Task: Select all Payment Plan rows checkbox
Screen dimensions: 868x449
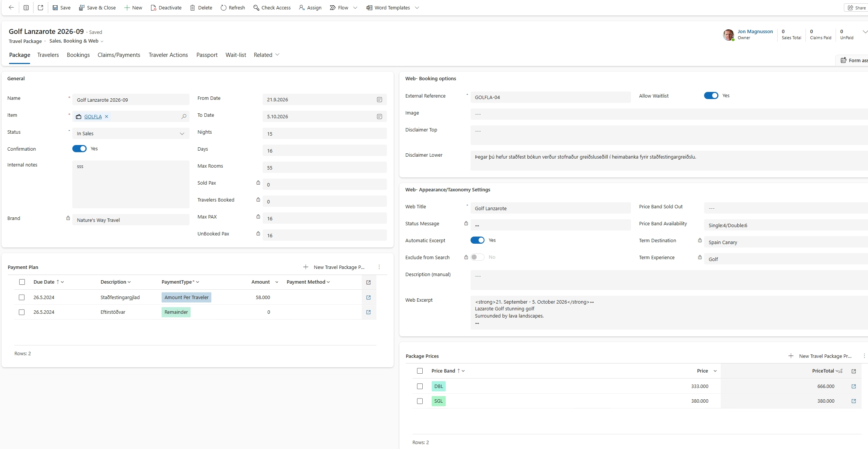Action: click(22, 282)
